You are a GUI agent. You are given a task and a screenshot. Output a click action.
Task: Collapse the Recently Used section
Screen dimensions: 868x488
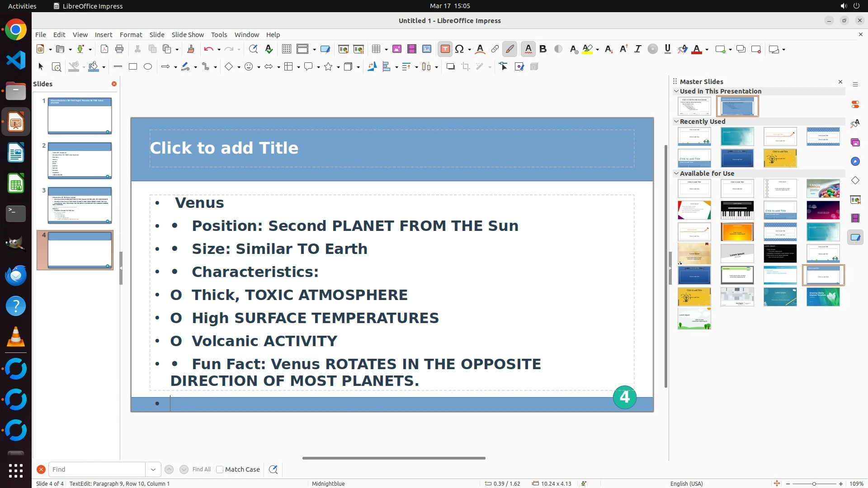(x=676, y=122)
